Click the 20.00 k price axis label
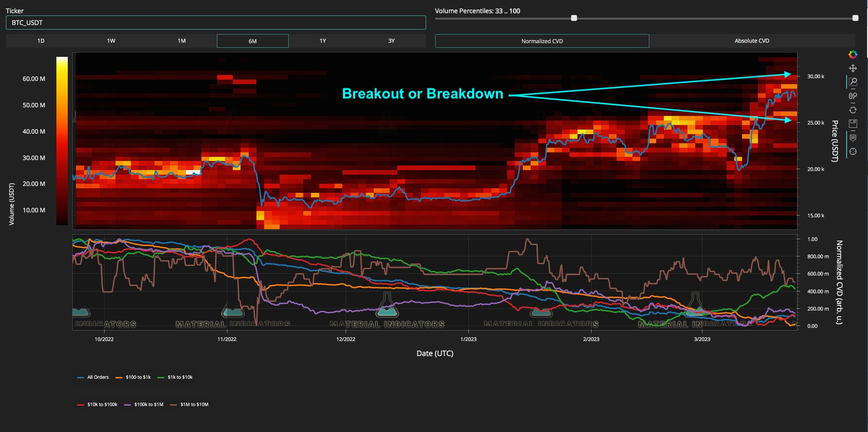 coord(816,169)
